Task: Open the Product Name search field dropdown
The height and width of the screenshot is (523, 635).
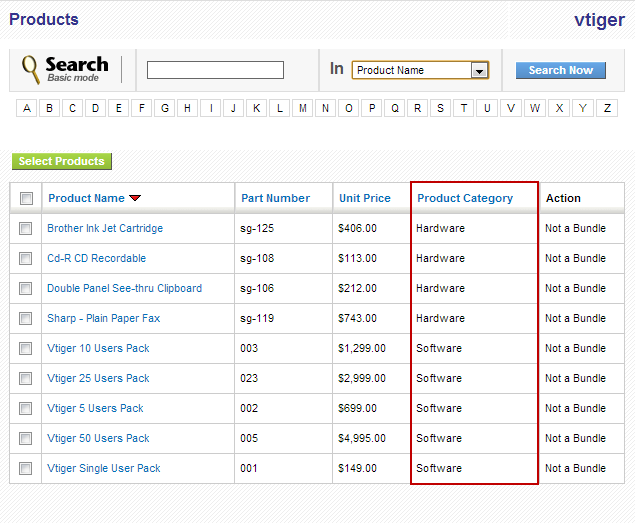Action: point(479,70)
